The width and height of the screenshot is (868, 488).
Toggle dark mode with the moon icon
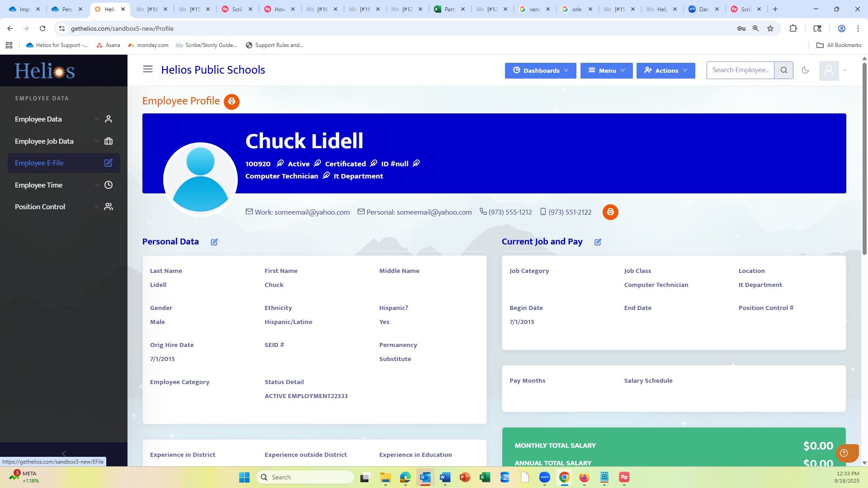pos(805,70)
